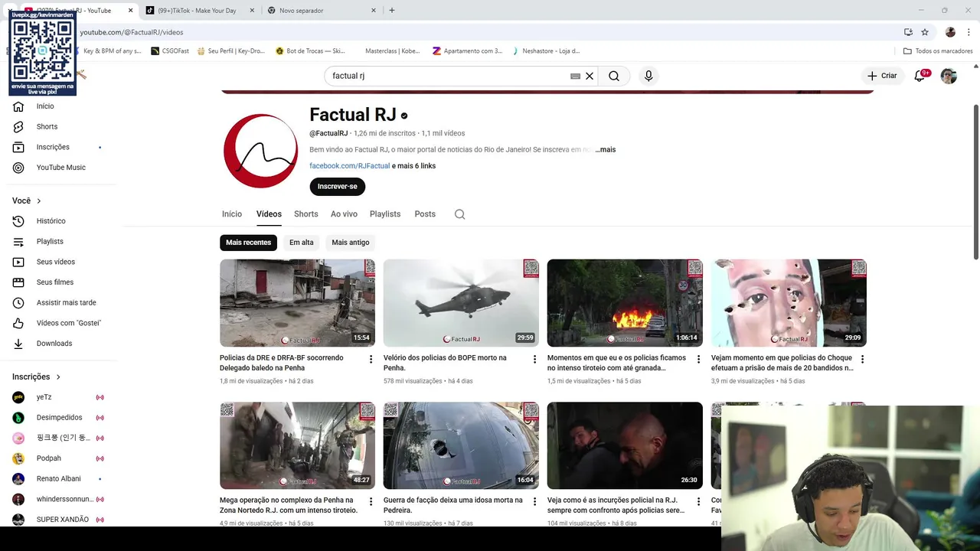The width and height of the screenshot is (980, 551).
Task: Expand channel description with ...mais
Action: (606, 150)
